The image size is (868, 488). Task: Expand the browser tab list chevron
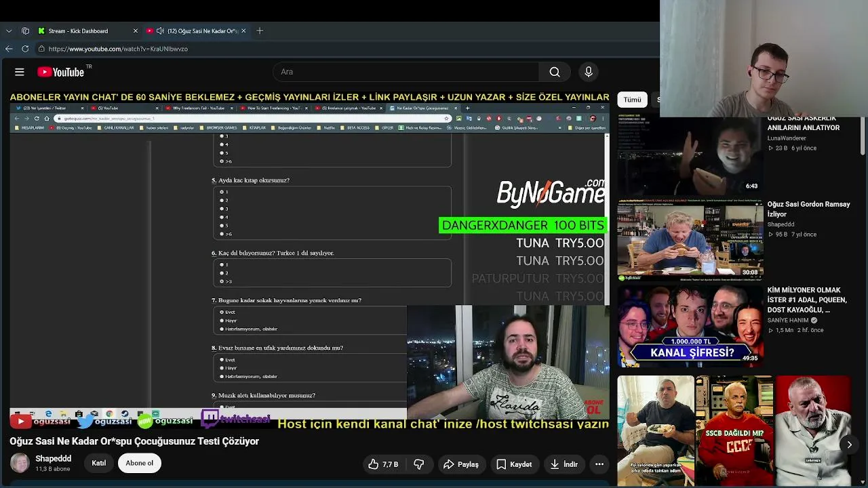pyautogui.click(x=9, y=30)
